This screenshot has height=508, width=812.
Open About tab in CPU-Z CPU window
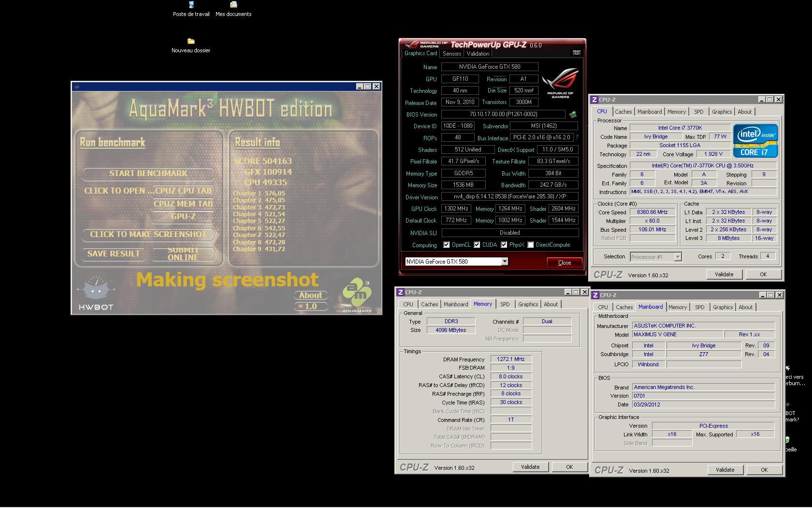(744, 112)
